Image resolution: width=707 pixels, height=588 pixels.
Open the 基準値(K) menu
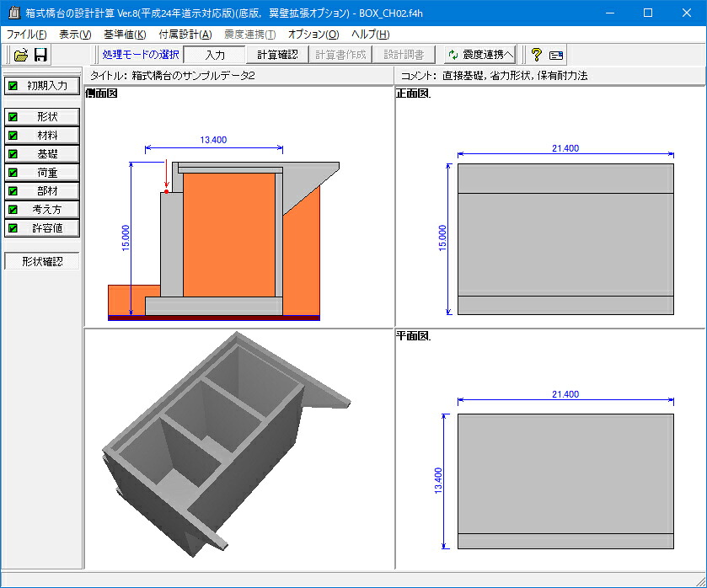125,35
